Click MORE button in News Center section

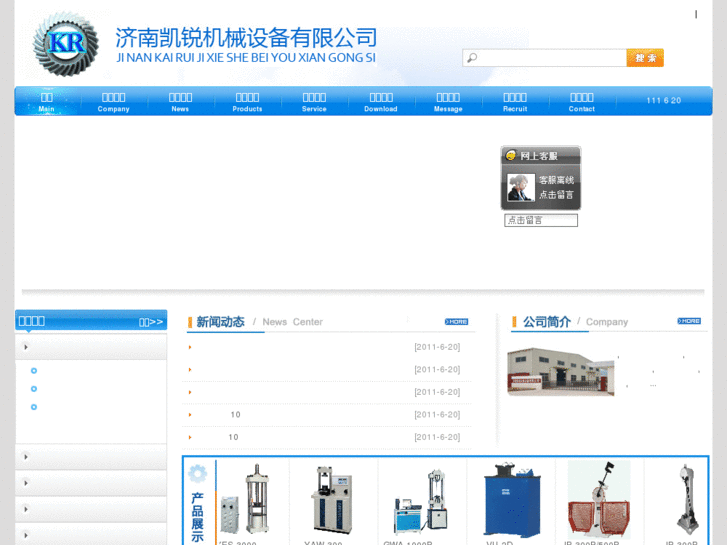(x=457, y=321)
